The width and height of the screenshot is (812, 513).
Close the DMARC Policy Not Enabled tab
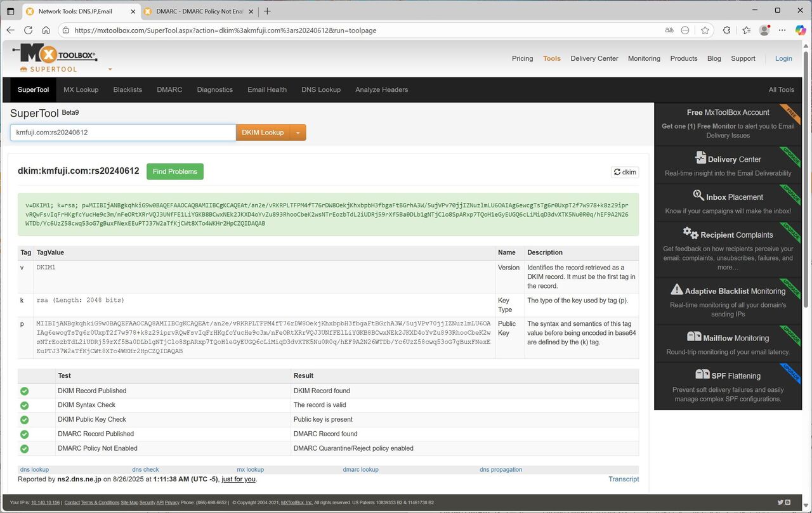[252, 11]
